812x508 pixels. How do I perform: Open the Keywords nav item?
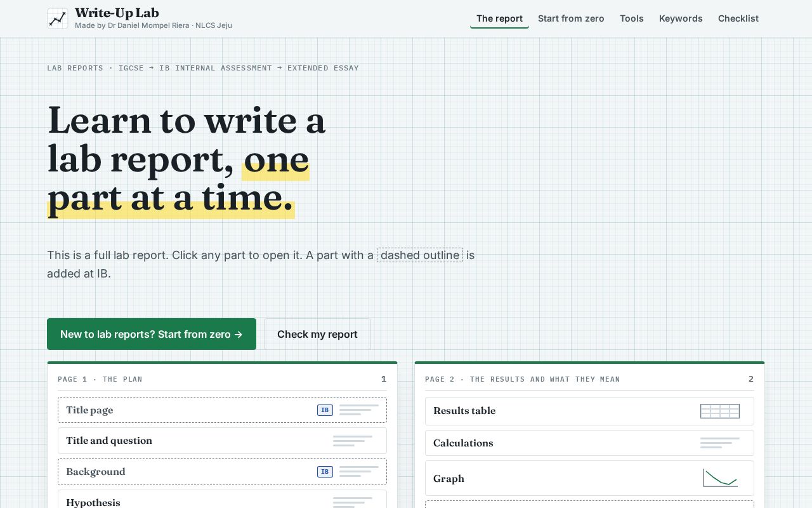pos(681,18)
